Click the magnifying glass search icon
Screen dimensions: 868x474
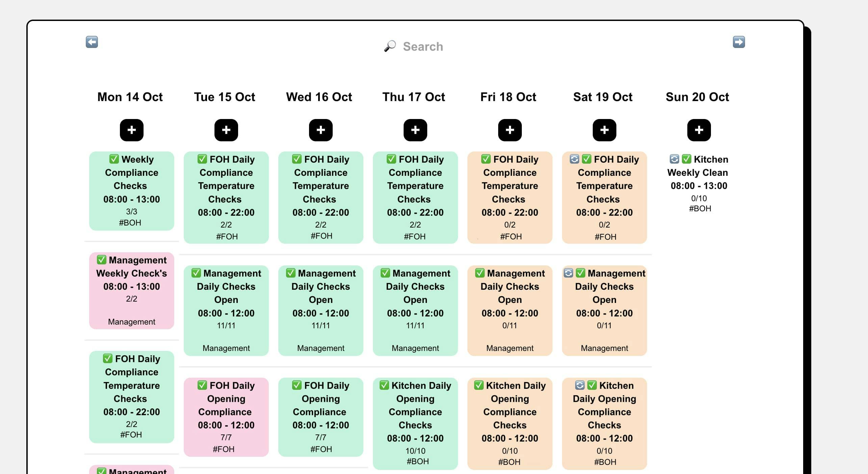pyautogui.click(x=390, y=46)
